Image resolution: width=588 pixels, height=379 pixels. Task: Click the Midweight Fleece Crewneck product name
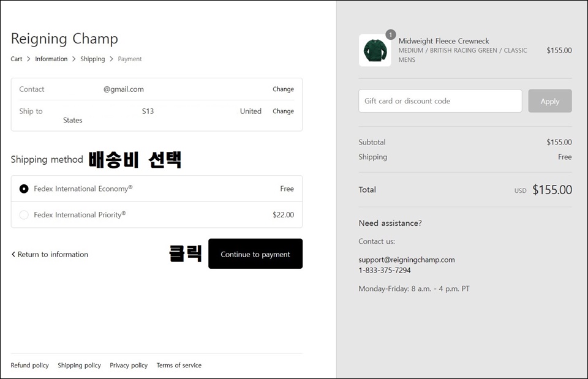pos(443,41)
